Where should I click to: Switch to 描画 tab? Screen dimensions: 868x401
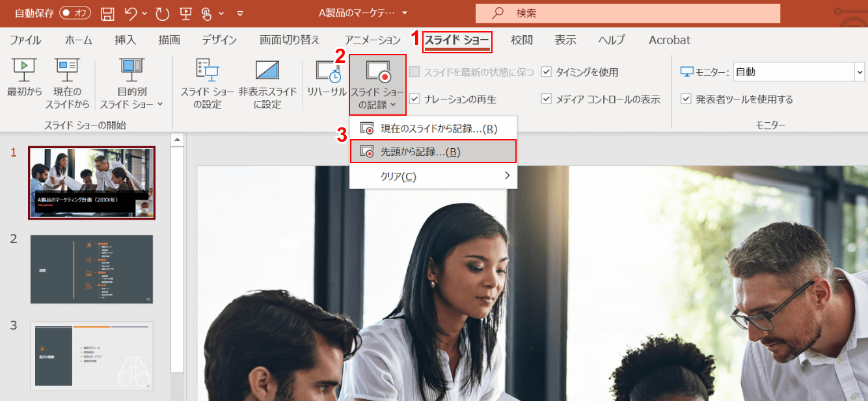tap(169, 40)
